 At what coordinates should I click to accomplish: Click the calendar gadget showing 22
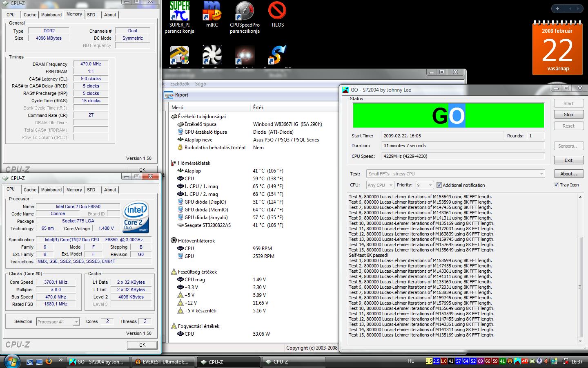(558, 48)
